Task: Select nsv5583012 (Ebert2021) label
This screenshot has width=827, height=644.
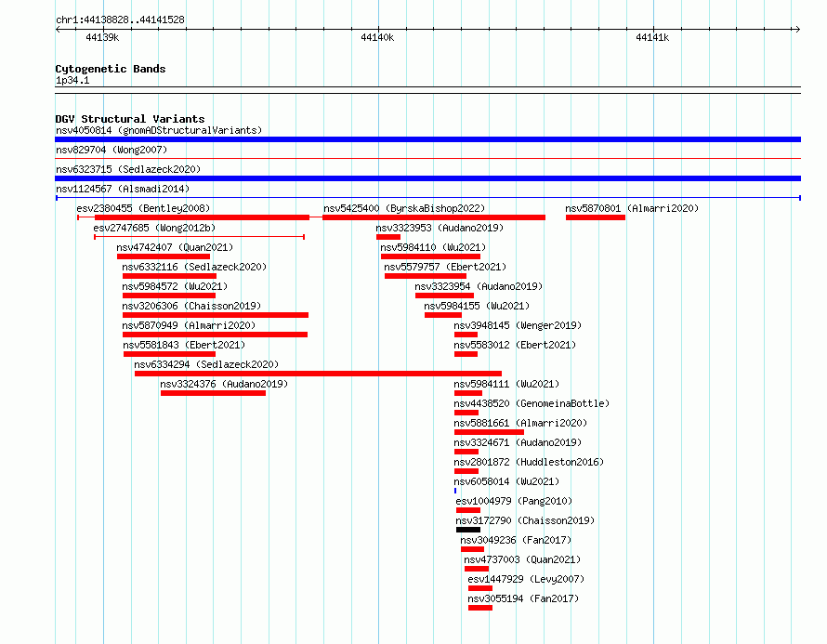Action: pyautogui.click(x=515, y=345)
